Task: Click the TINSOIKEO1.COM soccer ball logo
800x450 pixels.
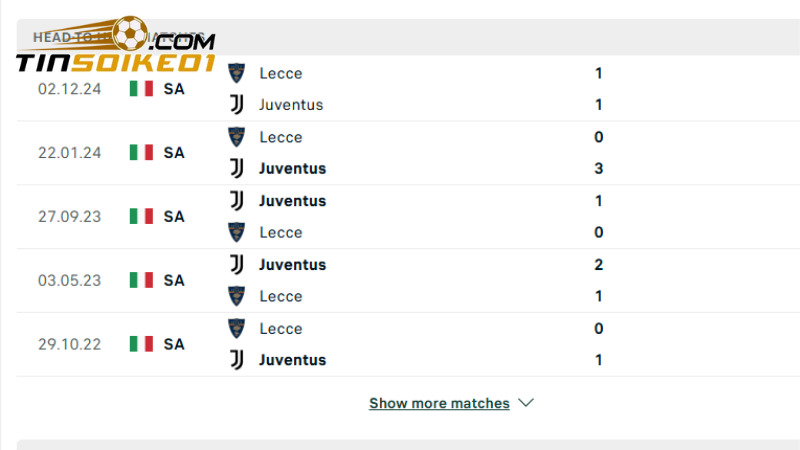Action: tap(130, 33)
